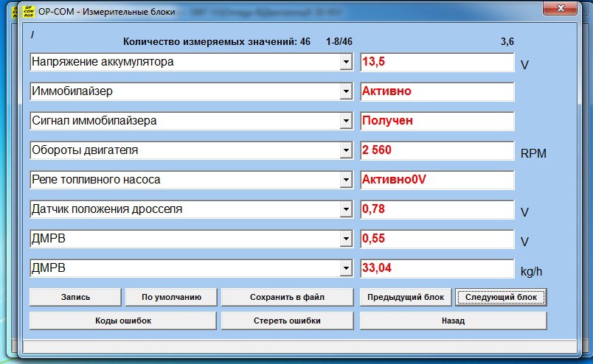Image resolution: width=593 pixels, height=364 pixels.
Task: Open the ДМРВ dropdown arrow in volts row
Action: tap(346, 239)
